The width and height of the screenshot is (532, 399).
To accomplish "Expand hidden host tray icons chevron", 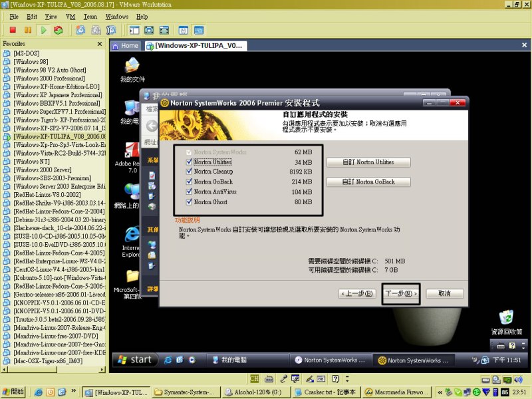I will pos(440,392).
